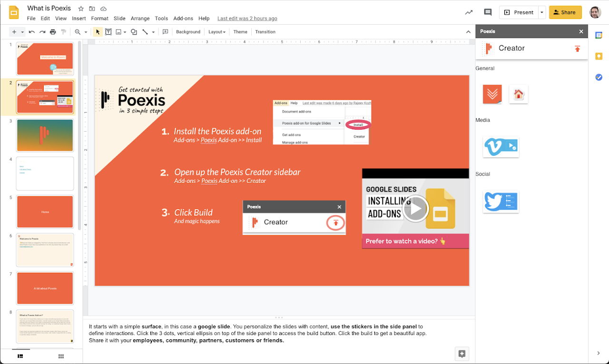Open Google Tasks side panel

(599, 77)
